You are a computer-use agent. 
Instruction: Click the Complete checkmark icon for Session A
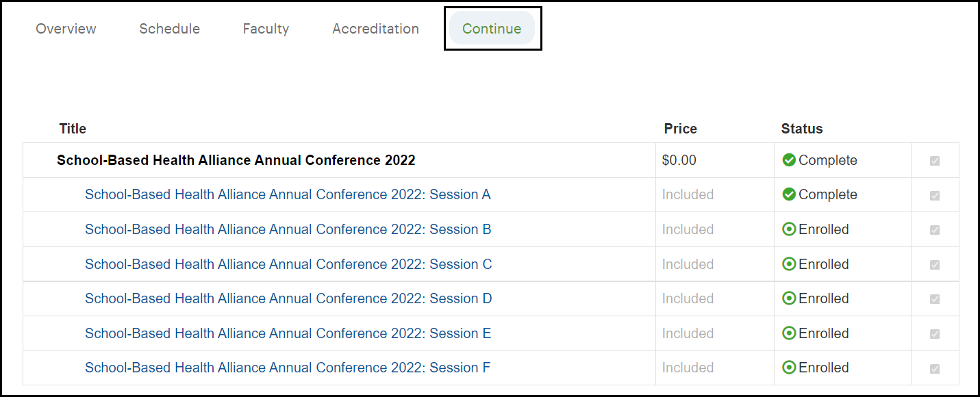click(x=789, y=194)
